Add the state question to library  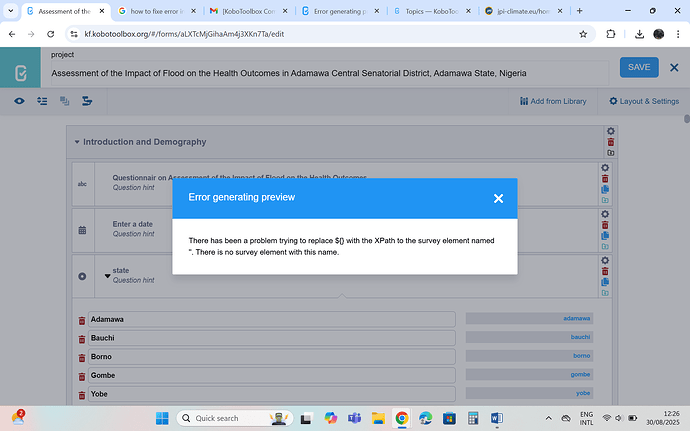tap(605, 293)
